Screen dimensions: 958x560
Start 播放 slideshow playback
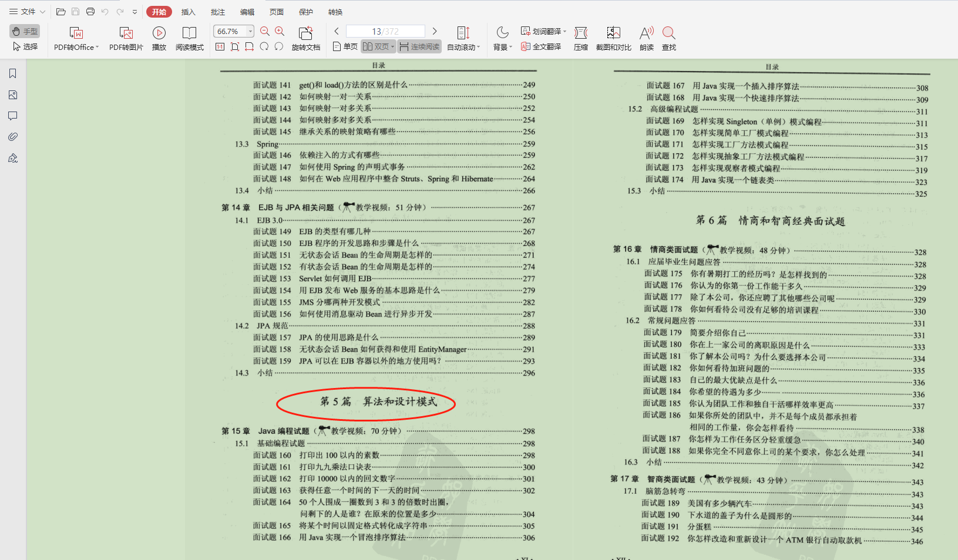[159, 39]
